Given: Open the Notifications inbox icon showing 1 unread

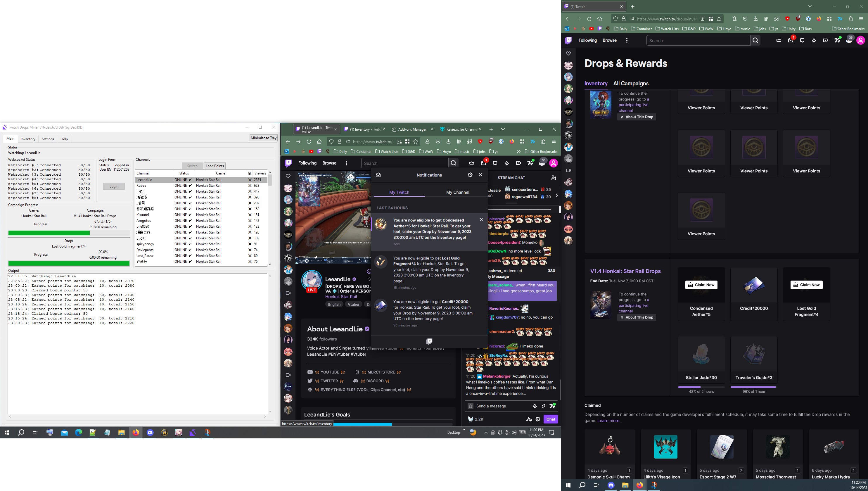Looking at the screenshot, I should pyautogui.click(x=790, y=40).
